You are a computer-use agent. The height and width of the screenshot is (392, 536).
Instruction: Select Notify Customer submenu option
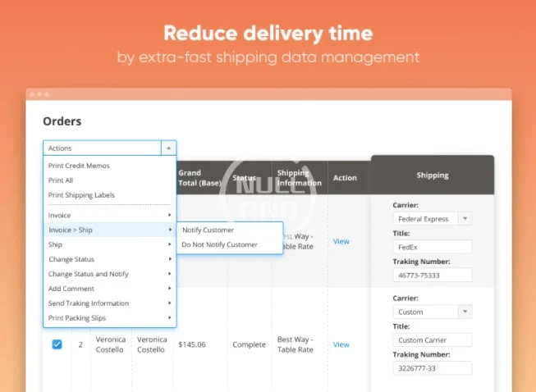pos(208,230)
